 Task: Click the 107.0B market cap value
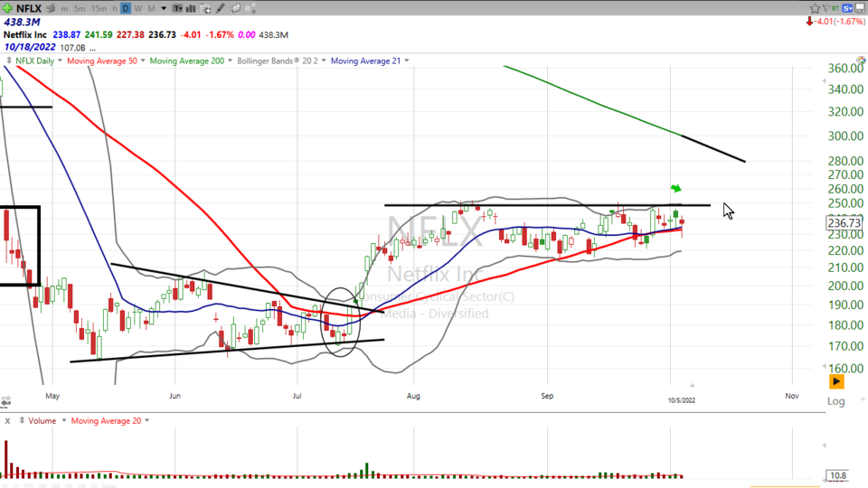tap(72, 48)
